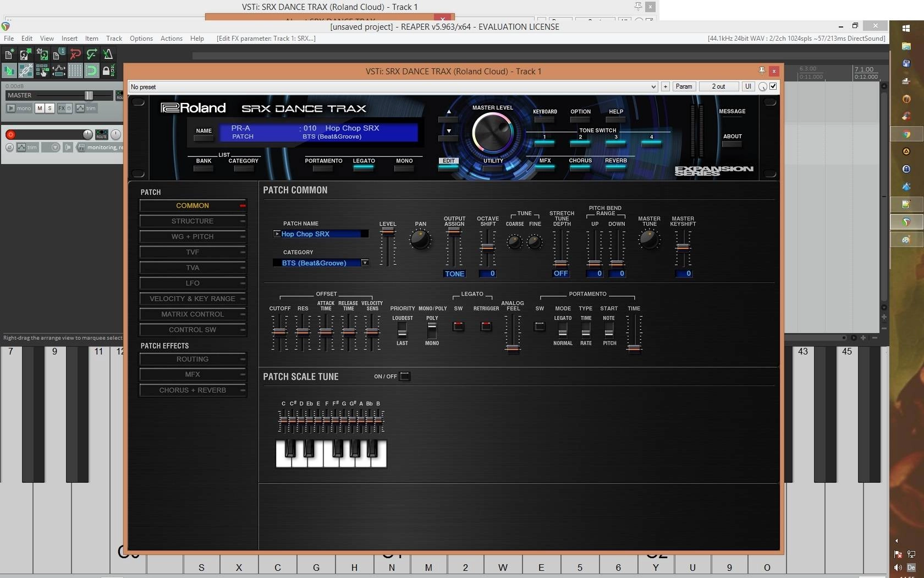Viewport: 924px width, 578px height.
Task: Click the wet/dry mix knob in FX window
Action: (x=763, y=86)
